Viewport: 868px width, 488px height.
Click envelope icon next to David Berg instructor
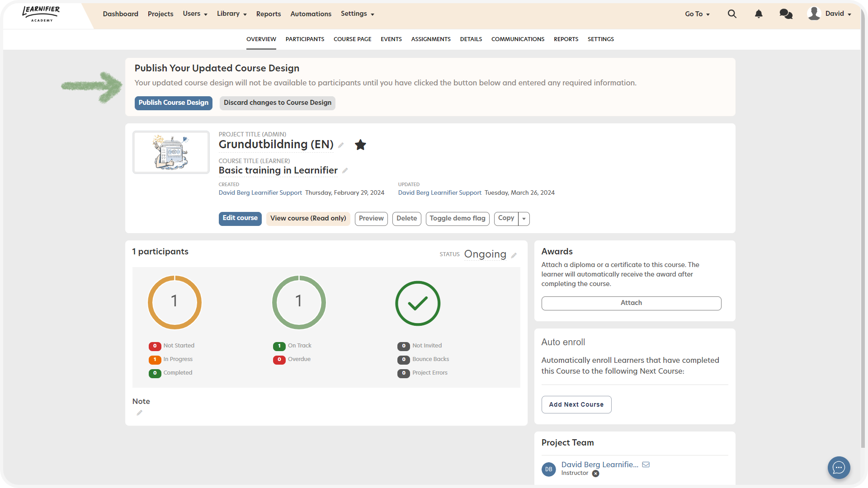[646, 465]
